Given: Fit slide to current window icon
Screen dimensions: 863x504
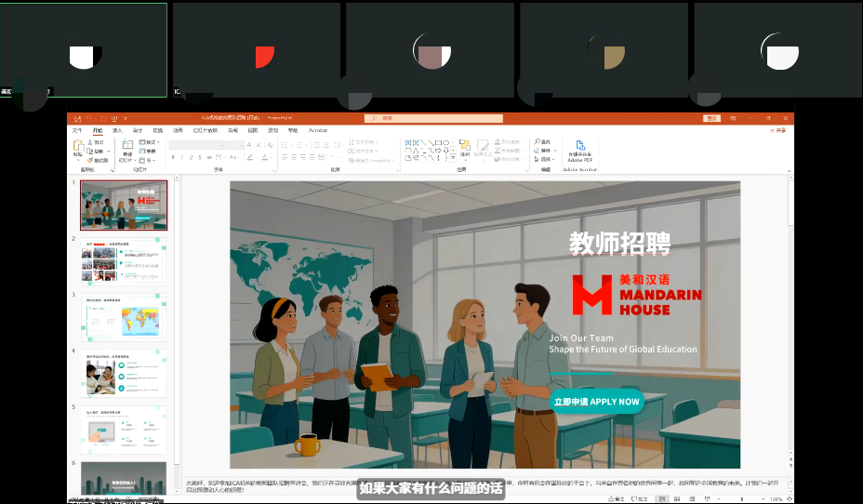Looking at the screenshot, I should click(789, 499).
